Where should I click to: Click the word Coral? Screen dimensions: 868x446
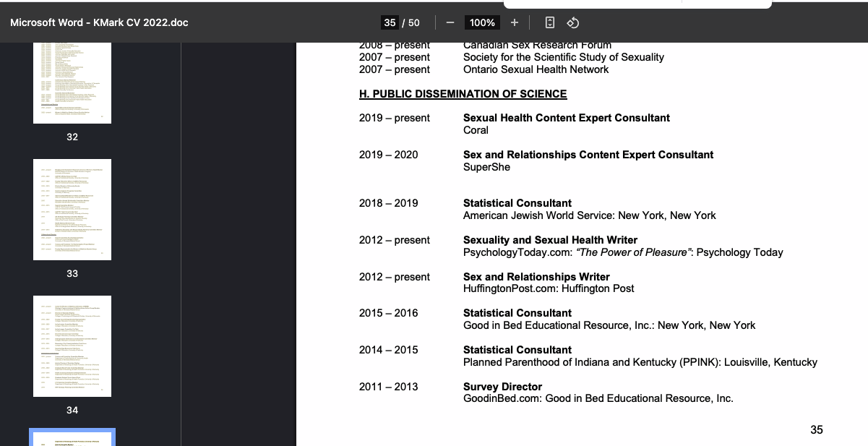click(476, 130)
